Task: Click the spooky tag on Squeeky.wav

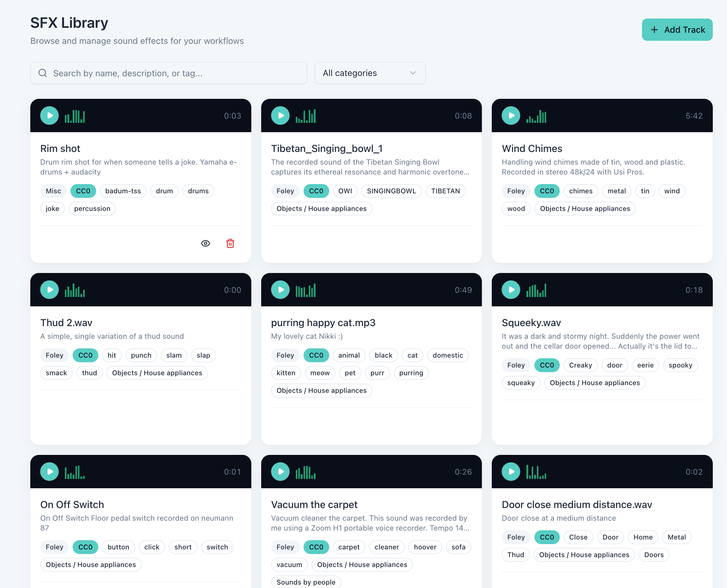Action: (x=680, y=365)
